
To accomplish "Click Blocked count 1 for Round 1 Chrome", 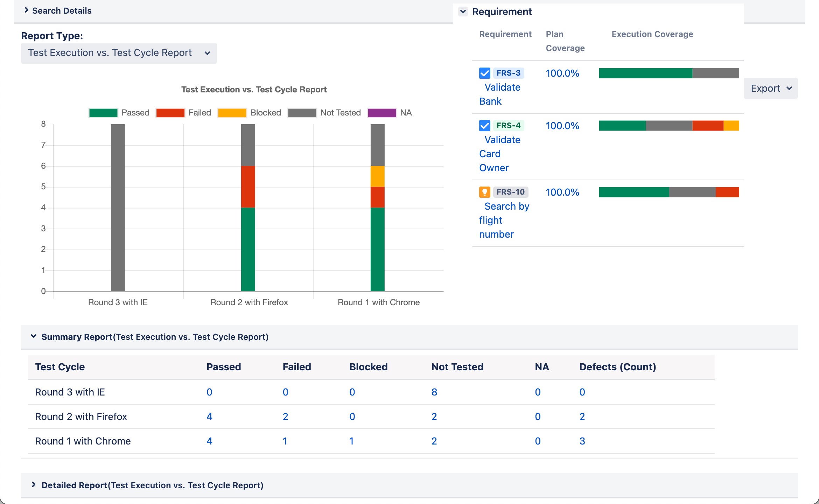I will (x=351, y=441).
